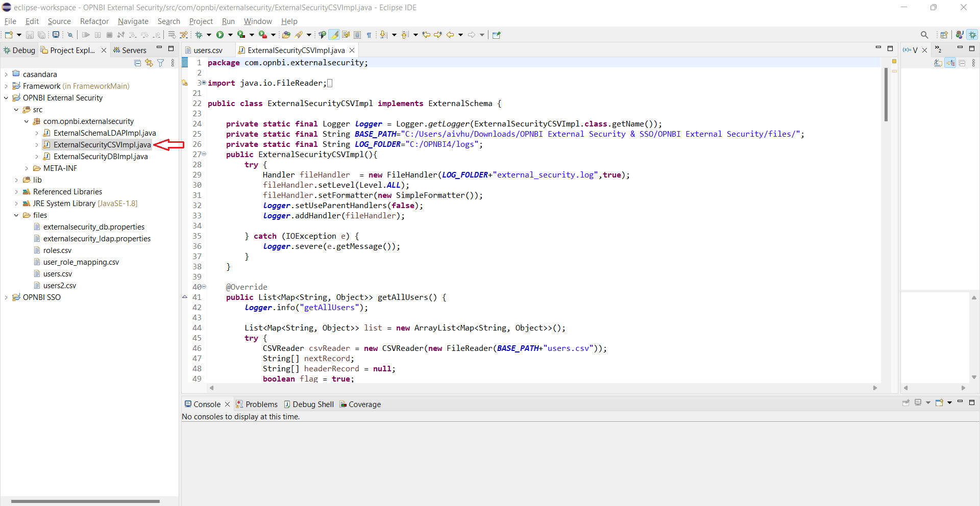Viewport: 980px width, 506px height.
Task: Open the Refactor menu
Action: coord(94,21)
